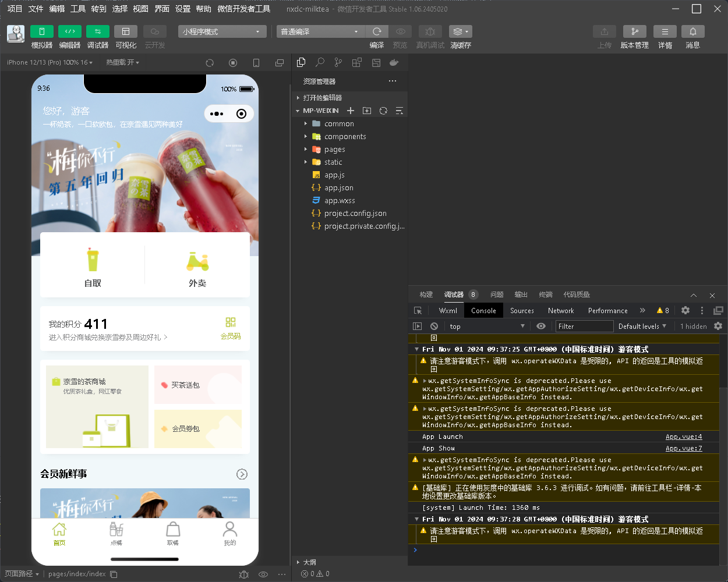The image size is (728, 582).
Task: Switch to the Performance devtools tab
Action: tap(607, 311)
